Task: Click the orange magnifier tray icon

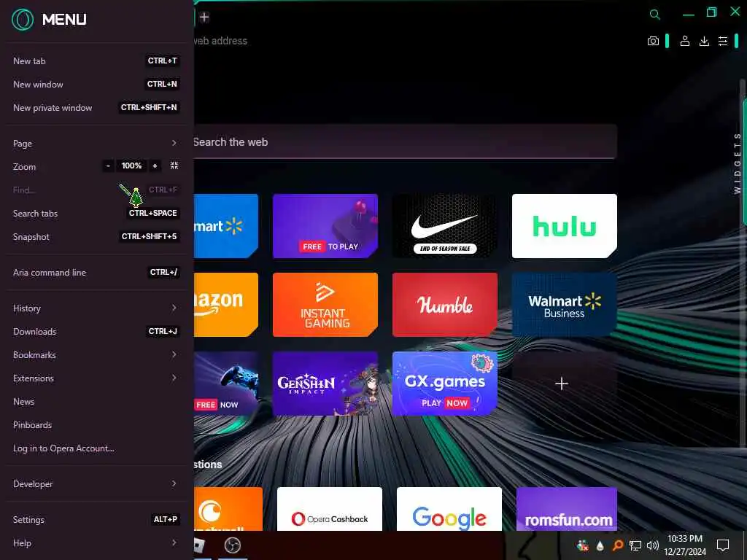Action: (617, 545)
